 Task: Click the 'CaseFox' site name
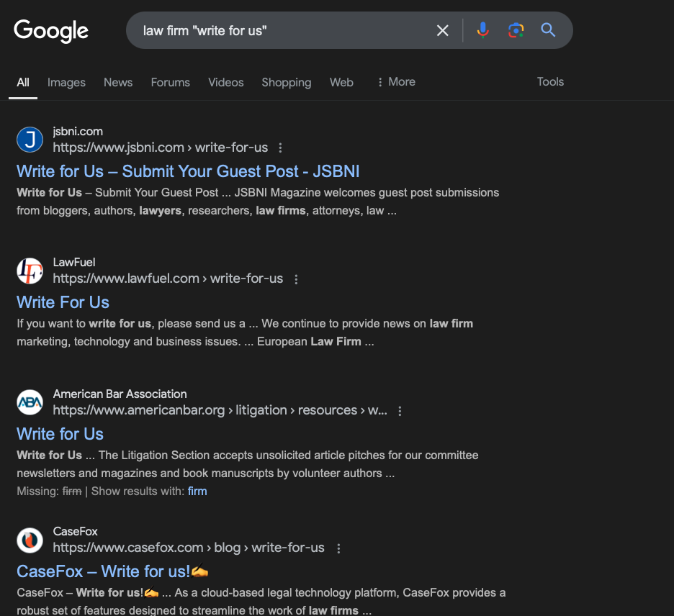point(75,531)
